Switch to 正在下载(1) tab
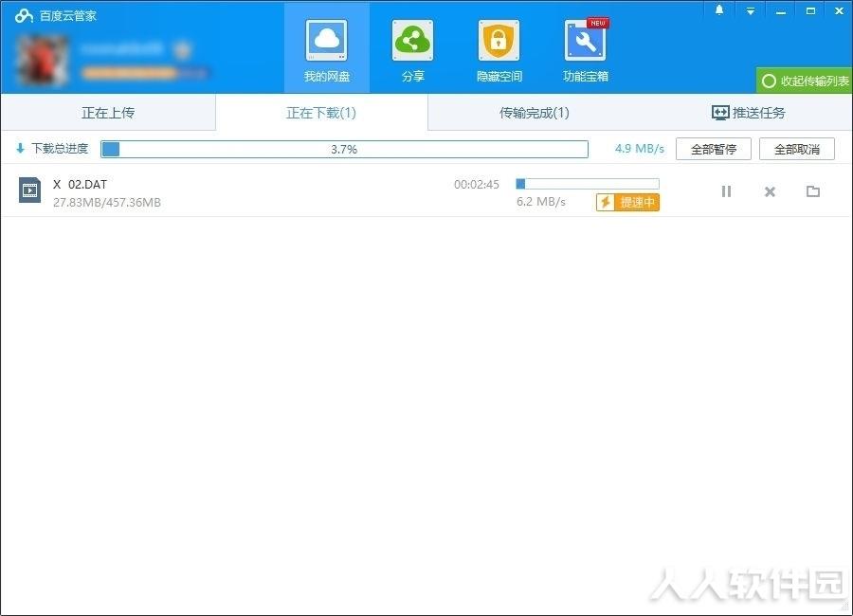Screen dimensions: 853x616 tap(321, 113)
